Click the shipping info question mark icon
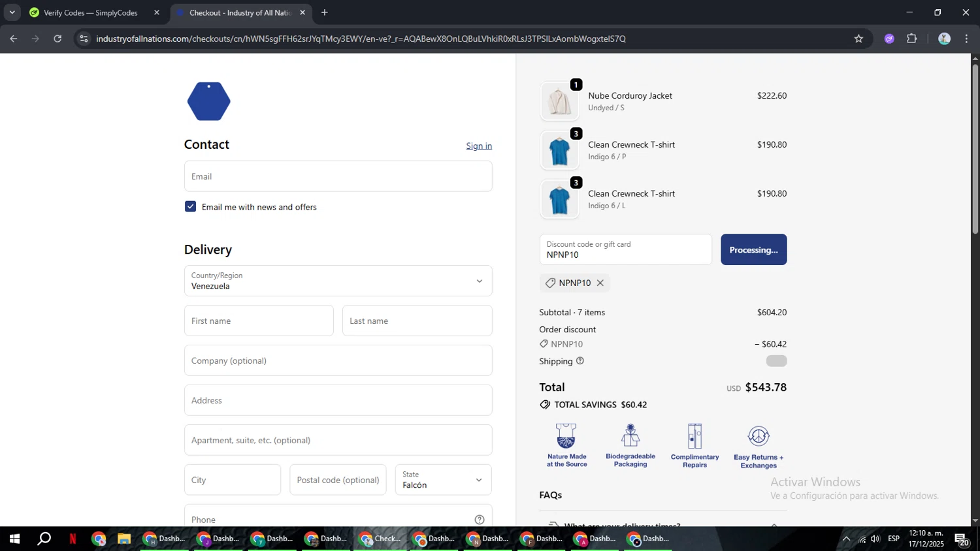980x551 pixels. coord(580,360)
